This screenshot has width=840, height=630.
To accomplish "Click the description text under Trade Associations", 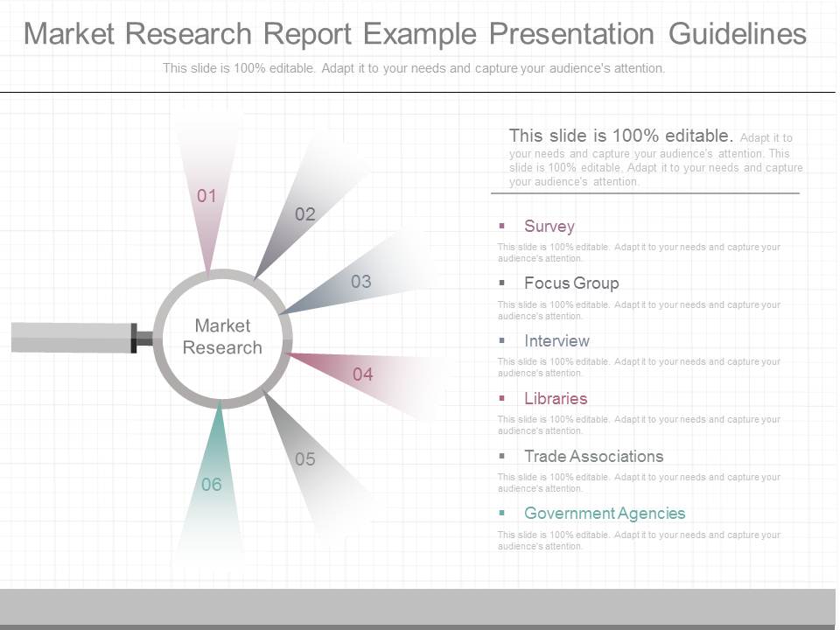I will pos(639,483).
